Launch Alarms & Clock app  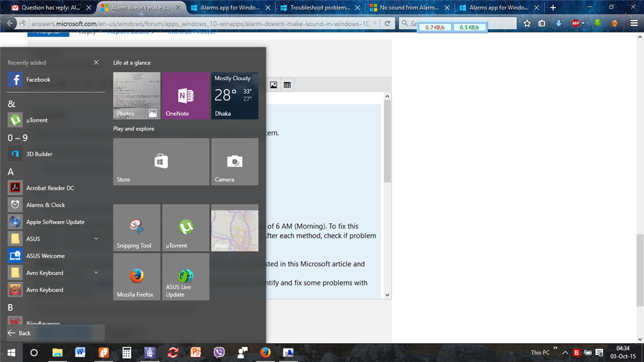(55, 205)
